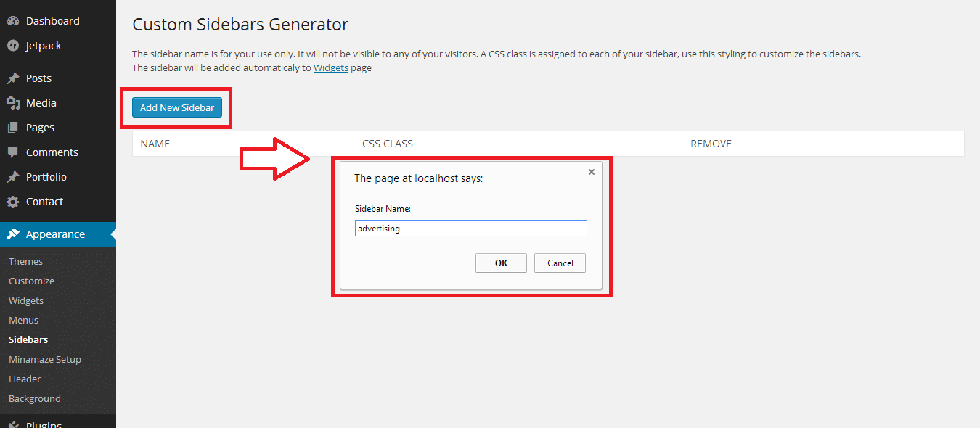The image size is (980, 428).
Task: Select the Minamaze Setup menu entry
Action: [44, 359]
